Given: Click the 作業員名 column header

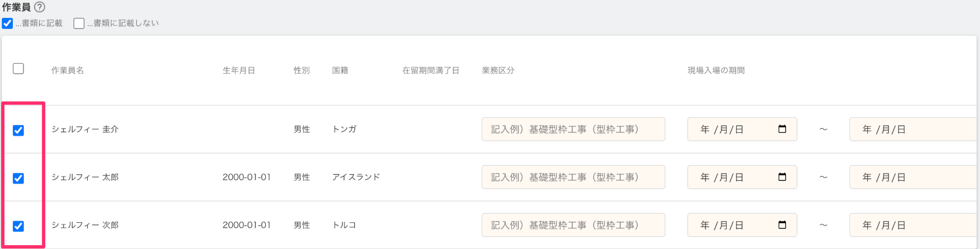Looking at the screenshot, I should (68, 70).
